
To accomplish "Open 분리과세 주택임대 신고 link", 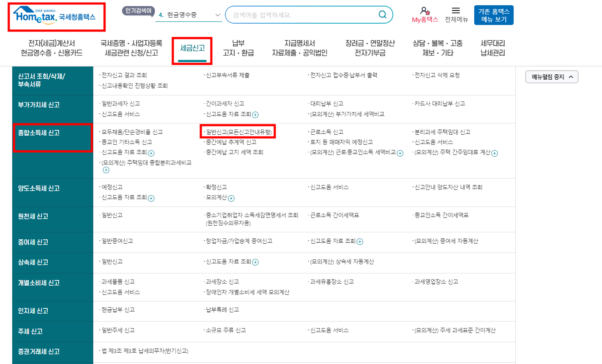I will 442,132.
